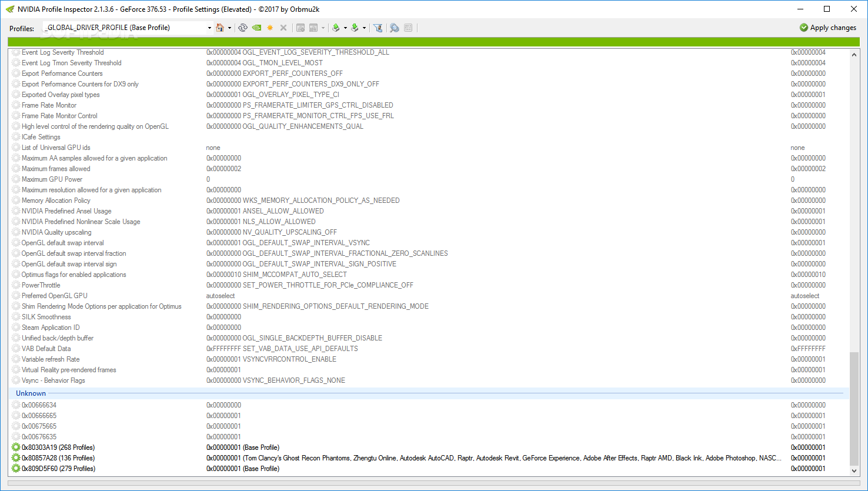Click the add application to profile icon

(x=301, y=28)
